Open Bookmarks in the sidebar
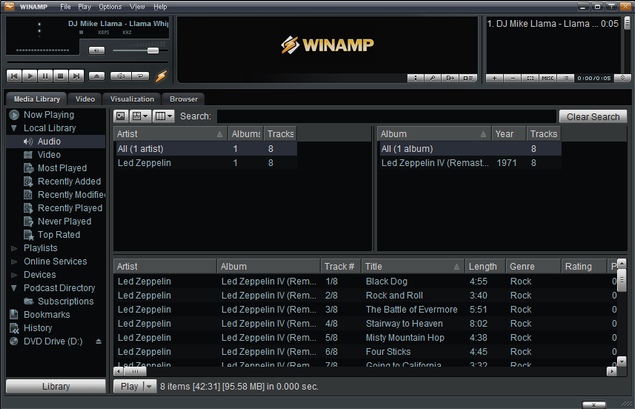The height and width of the screenshot is (409, 635). (x=46, y=315)
